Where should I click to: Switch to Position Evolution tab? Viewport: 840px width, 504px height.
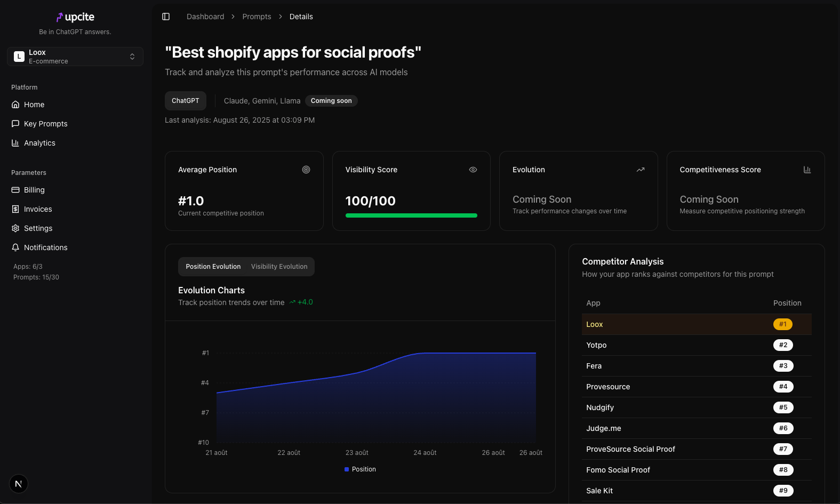point(213,267)
